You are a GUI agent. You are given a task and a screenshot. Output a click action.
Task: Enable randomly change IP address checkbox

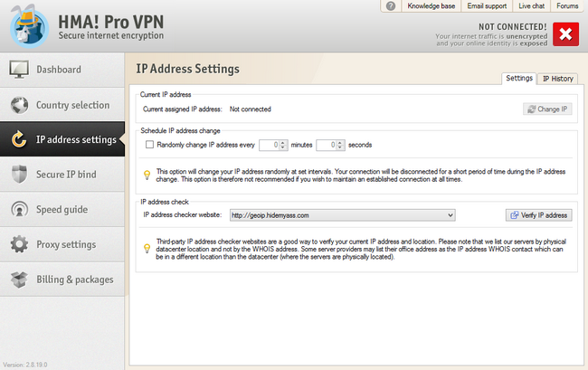[x=149, y=145]
